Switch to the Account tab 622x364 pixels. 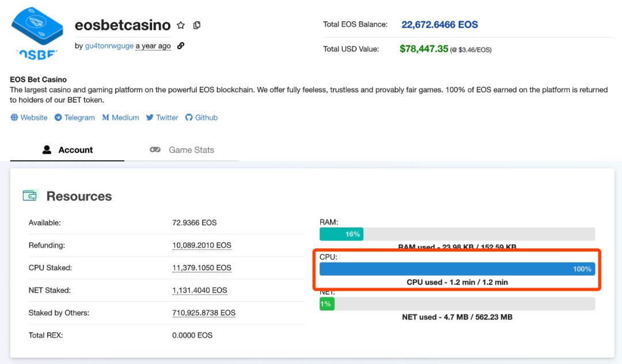point(67,150)
